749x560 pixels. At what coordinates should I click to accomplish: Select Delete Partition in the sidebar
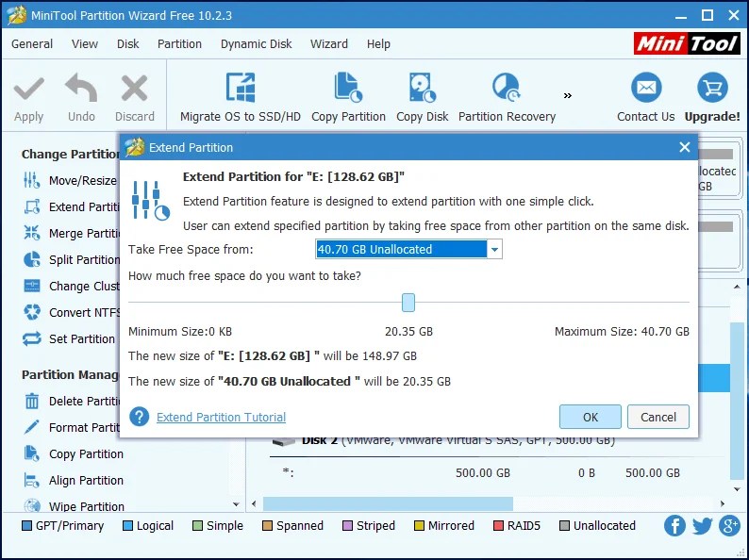tap(71, 401)
